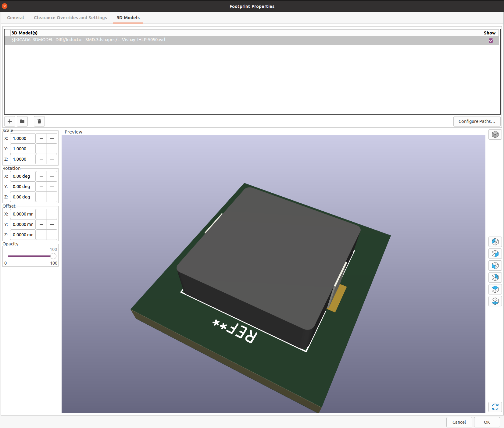Cancel the Footprint Properties dialog
Image resolution: width=504 pixels, height=428 pixels.
[x=459, y=422]
